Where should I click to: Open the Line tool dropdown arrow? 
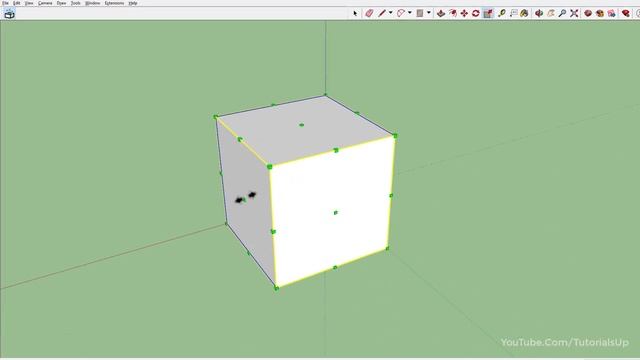click(390, 13)
